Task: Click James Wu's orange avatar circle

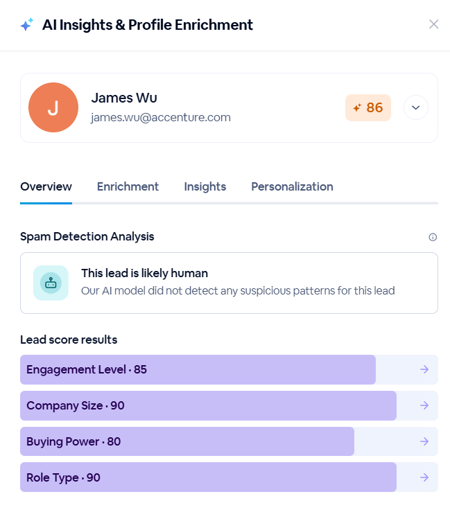Action: point(53,107)
